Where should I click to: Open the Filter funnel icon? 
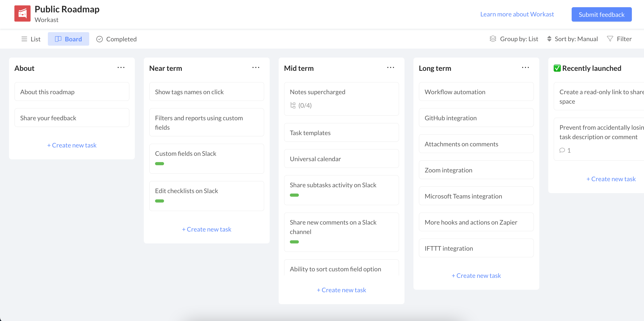(611, 39)
